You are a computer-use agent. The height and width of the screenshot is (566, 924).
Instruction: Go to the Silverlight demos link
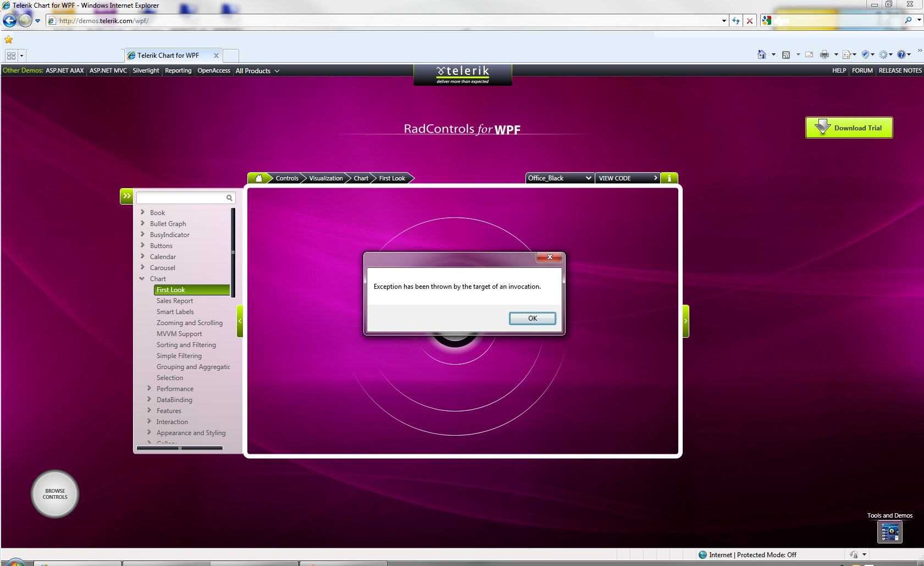146,70
